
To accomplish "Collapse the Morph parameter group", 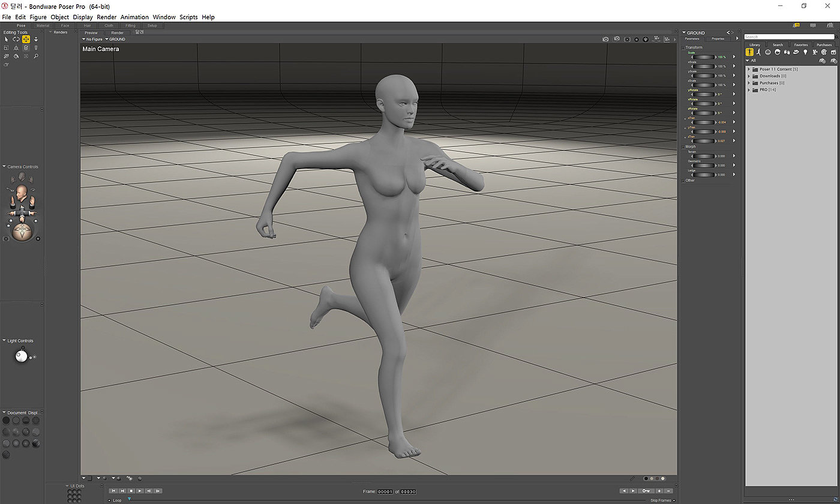I will (x=683, y=146).
